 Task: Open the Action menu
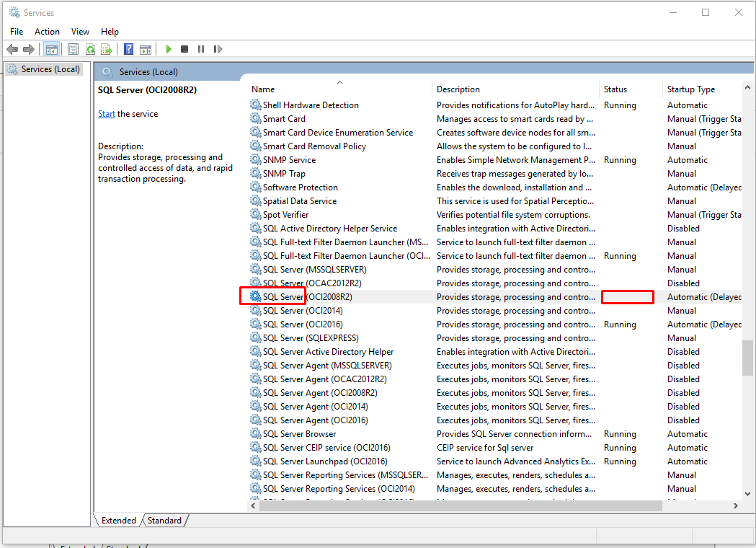[47, 31]
